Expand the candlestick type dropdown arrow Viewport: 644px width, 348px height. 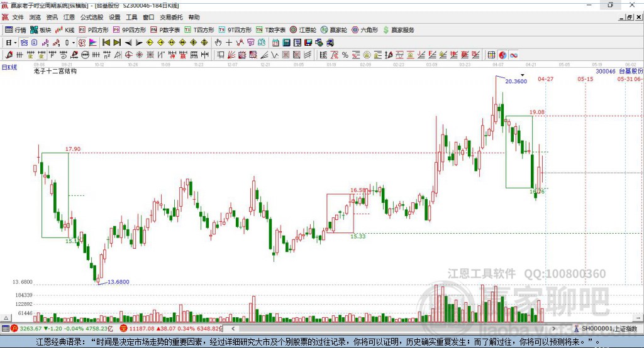coord(74,43)
